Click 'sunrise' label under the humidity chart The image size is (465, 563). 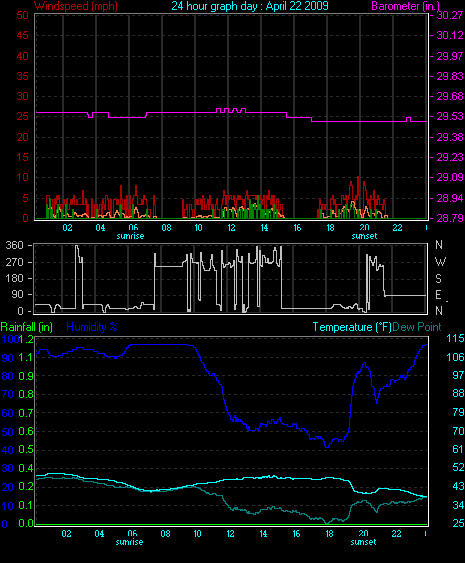pyautogui.click(x=129, y=542)
